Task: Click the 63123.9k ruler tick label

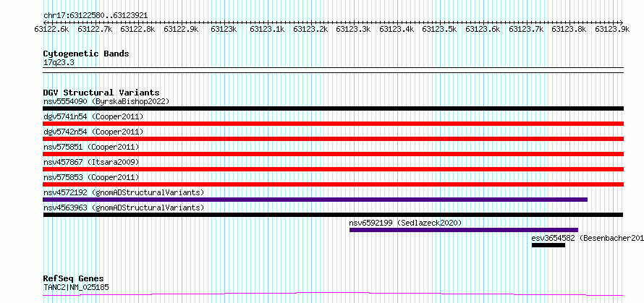Action: pyautogui.click(x=612, y=29)
